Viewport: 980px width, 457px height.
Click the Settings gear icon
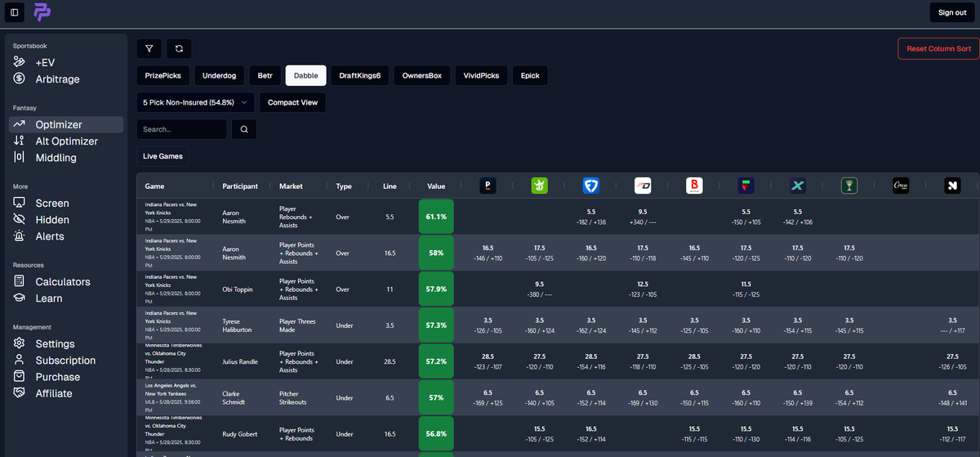pyautogui.click(x=19, y=343)
